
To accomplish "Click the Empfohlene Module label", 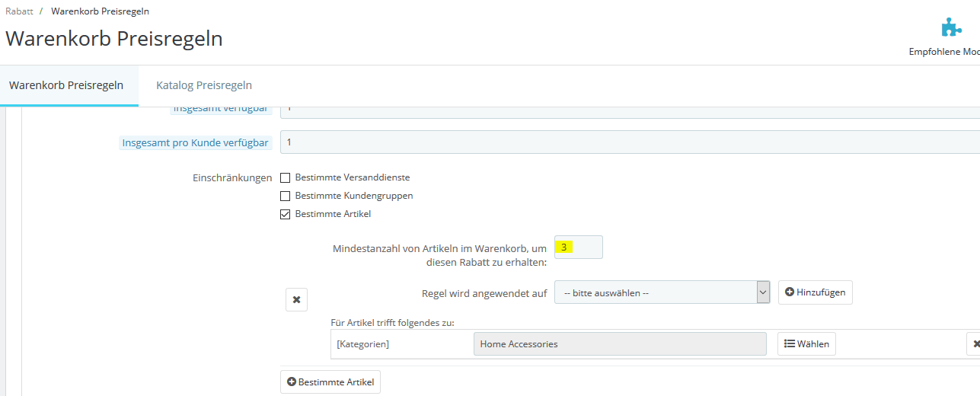I will (944, 52).
